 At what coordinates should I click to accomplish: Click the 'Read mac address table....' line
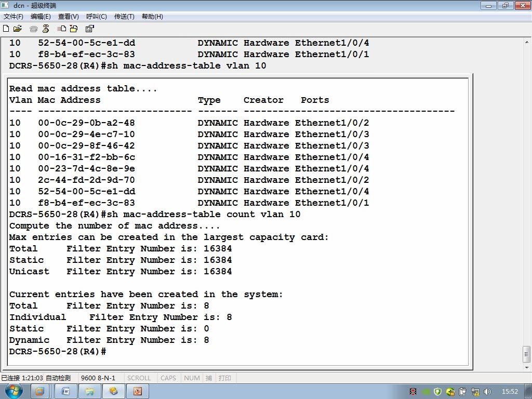83,89
